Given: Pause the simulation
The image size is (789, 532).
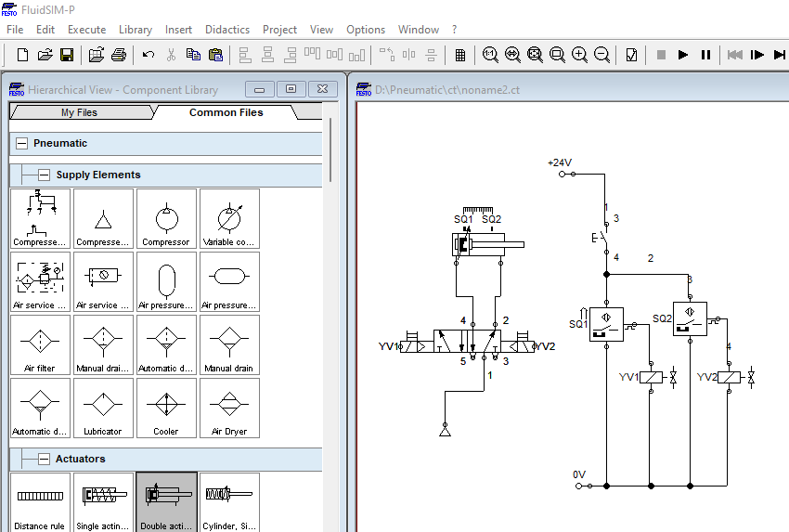Looking at the screenshot, I should click(706, 55).
